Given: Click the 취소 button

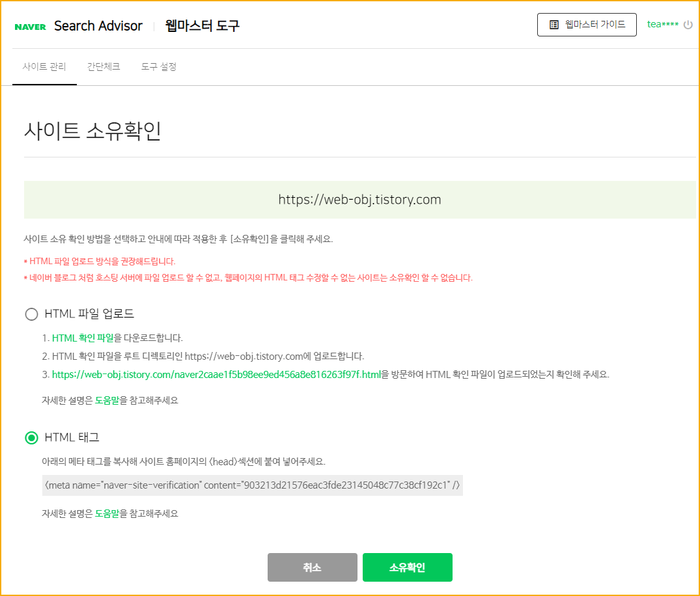Looking at the screenshot, I should tap(313, 567).
